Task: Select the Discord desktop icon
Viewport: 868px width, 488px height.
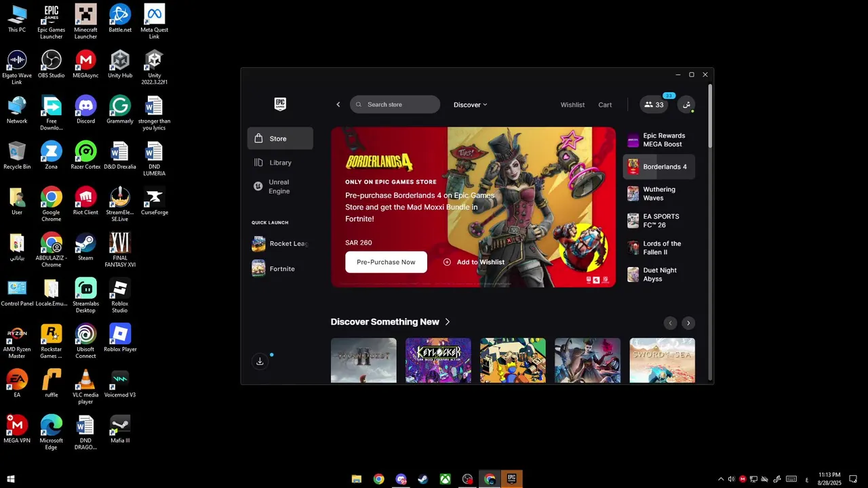Action: (x=85, y=109)
